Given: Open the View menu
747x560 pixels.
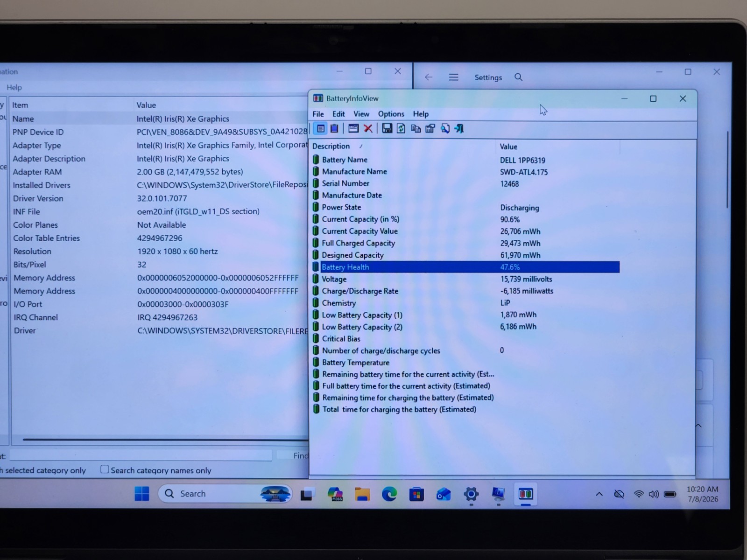Looking at the screenshot, I should [361, 114].
